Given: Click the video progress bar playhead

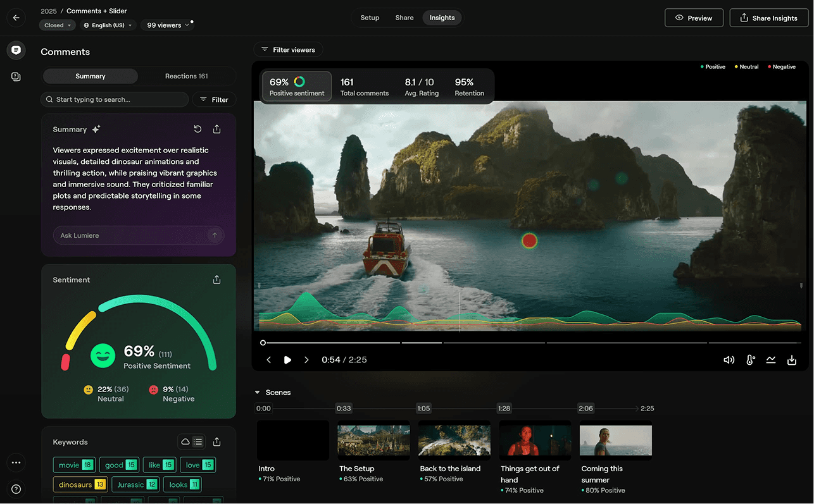Looking at the screenshot, I should [263, 343].
